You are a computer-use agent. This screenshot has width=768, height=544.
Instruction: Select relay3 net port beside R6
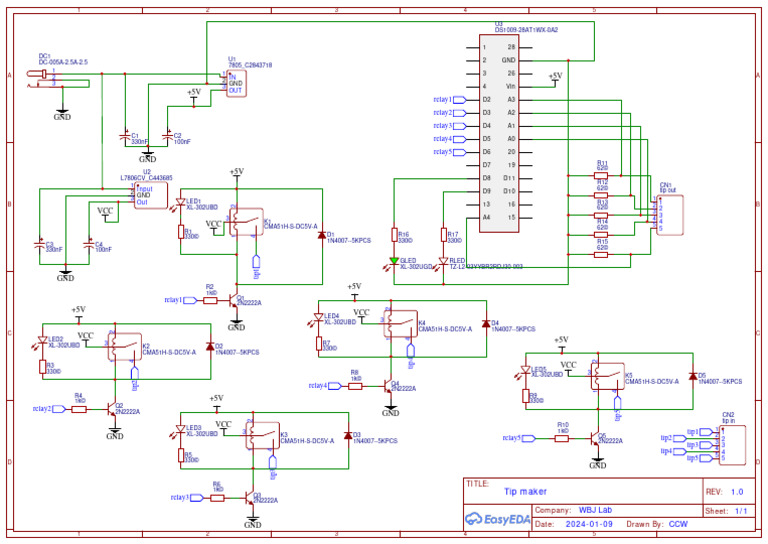(187, 498)
